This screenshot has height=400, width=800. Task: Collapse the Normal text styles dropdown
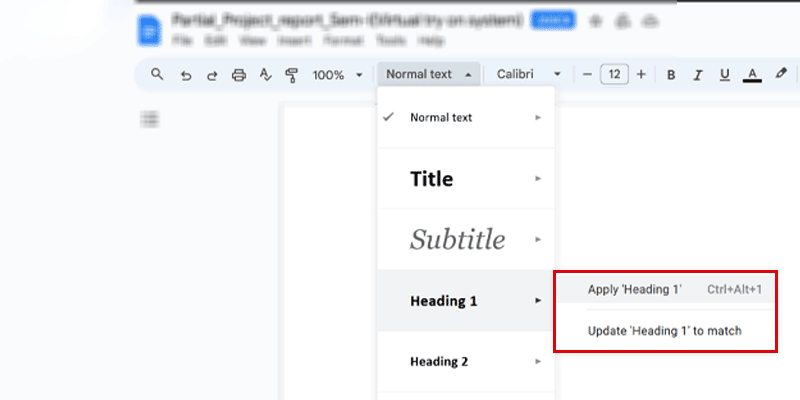point(429,74)
